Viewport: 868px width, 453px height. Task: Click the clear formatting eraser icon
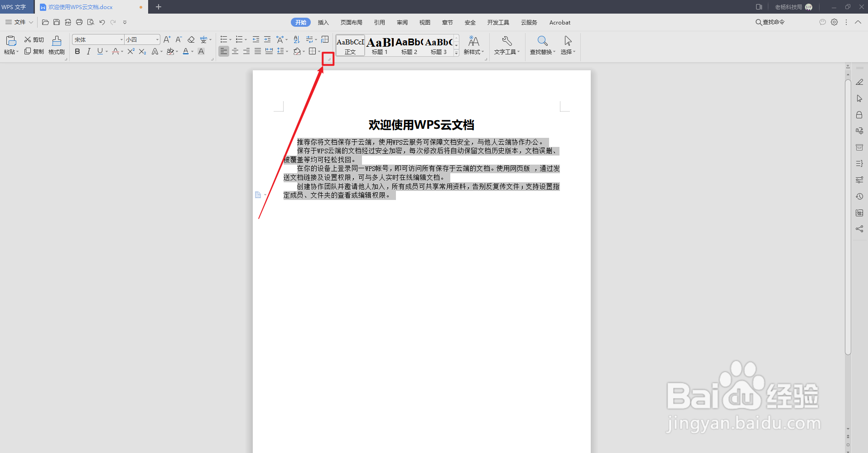pos(191,40)
